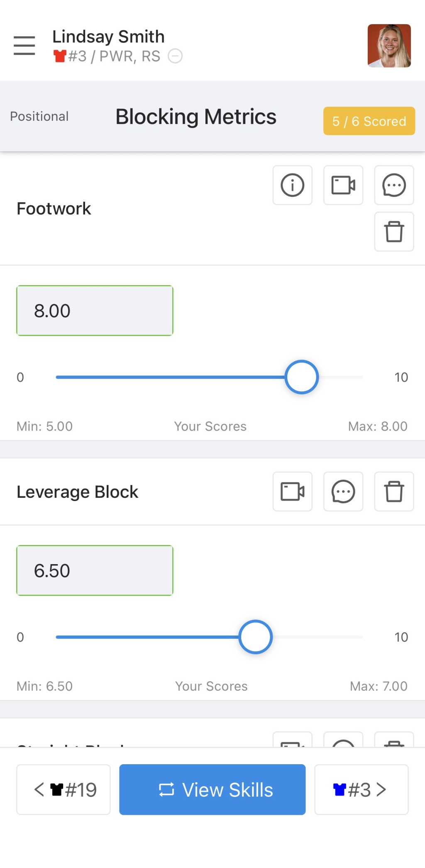Delete the Leverage Block score
The height and width of the screenshot is (868, 425).
394,491
